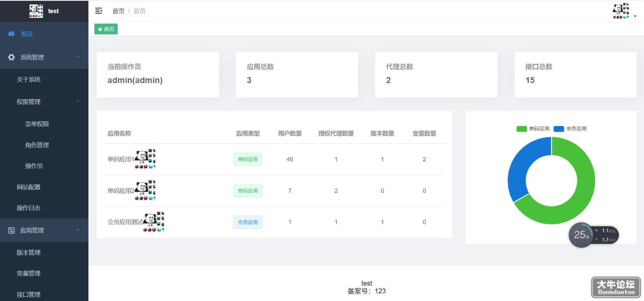
Task: Click the dashboard icon next to sidebar 首页
Action: [x=11, y=34]
